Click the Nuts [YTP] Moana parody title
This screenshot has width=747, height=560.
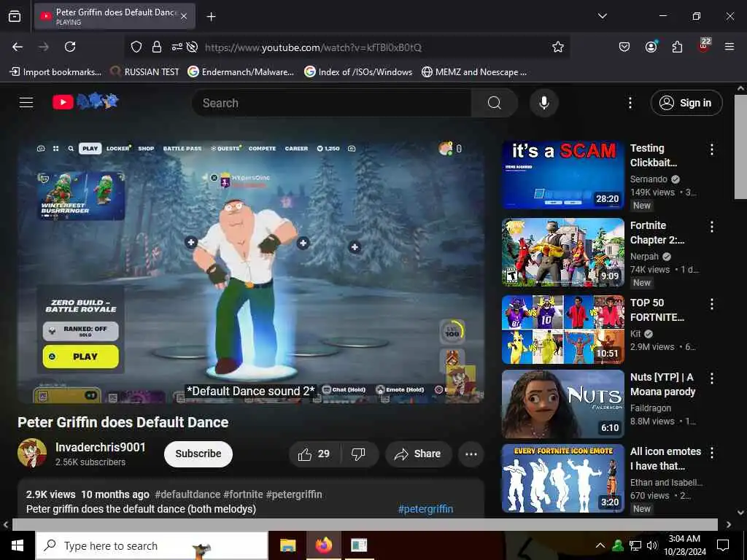[x=662, y=384]
